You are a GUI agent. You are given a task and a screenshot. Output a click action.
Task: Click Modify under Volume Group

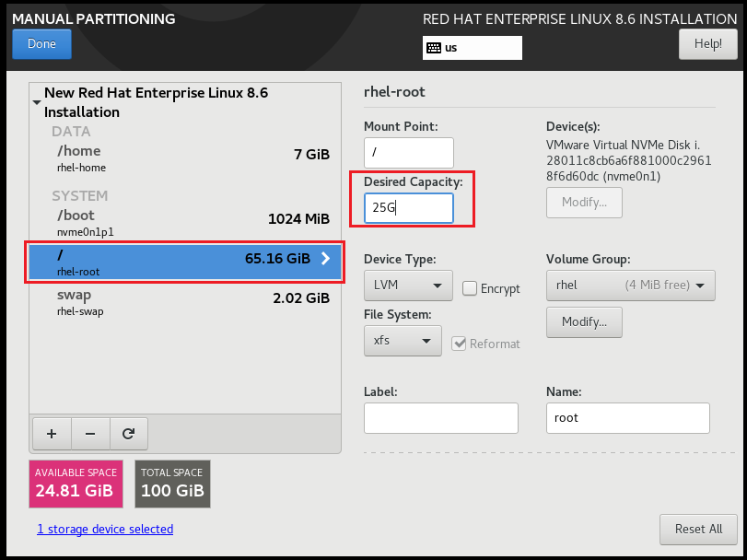tap(584, 321)
